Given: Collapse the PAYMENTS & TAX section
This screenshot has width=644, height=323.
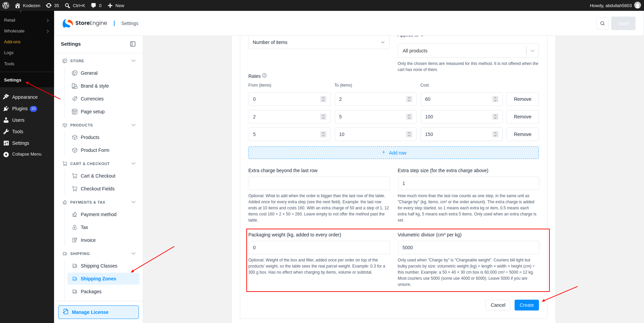Looking at the screenshot, I should (133, 202).
